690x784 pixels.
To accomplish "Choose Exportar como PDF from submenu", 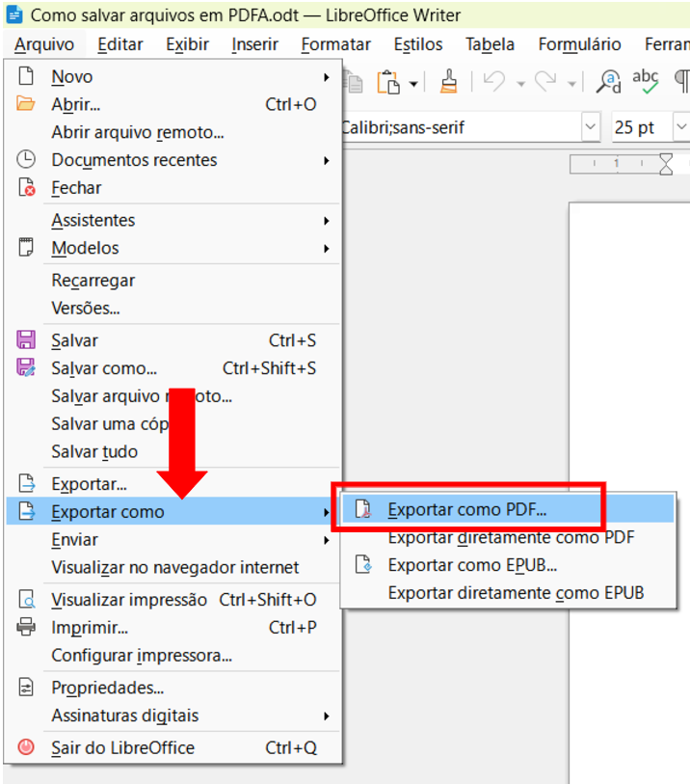I will (x=466, y=509).
